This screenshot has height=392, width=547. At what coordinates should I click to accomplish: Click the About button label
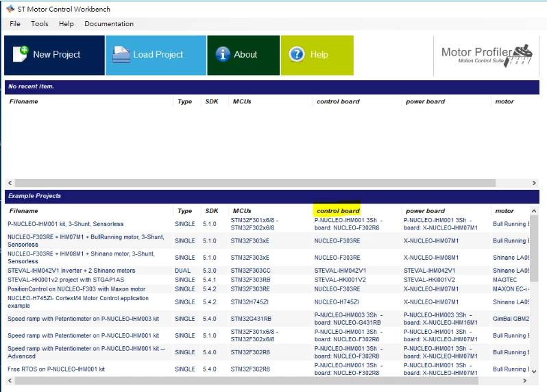pos(245,54)
